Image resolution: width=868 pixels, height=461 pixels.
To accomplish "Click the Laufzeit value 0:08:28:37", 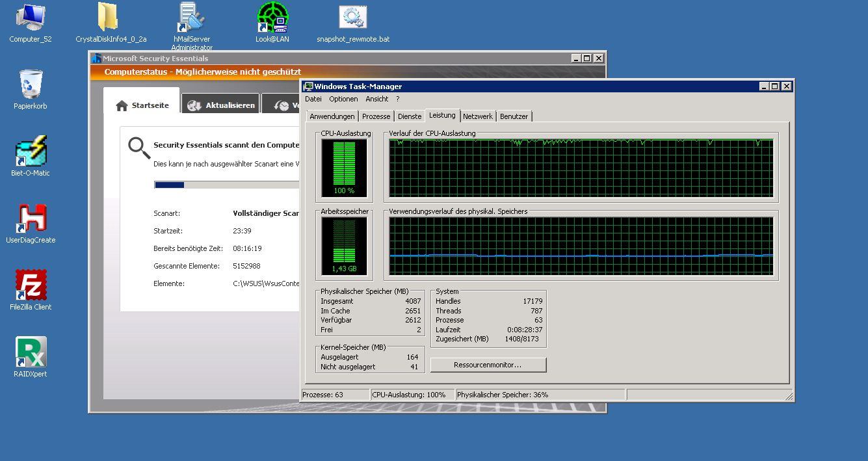I will (525, 330).
